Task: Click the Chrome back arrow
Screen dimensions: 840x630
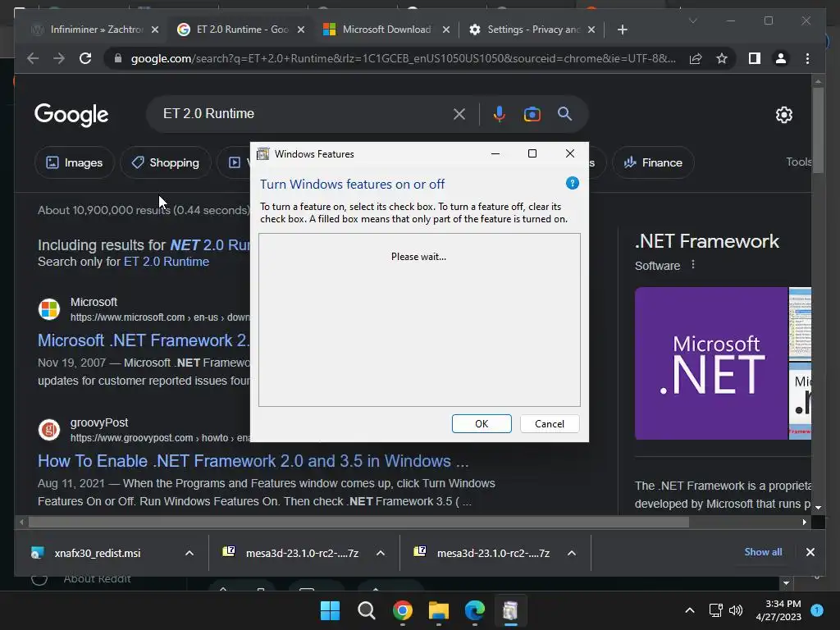Action: (x=33, y=58)
